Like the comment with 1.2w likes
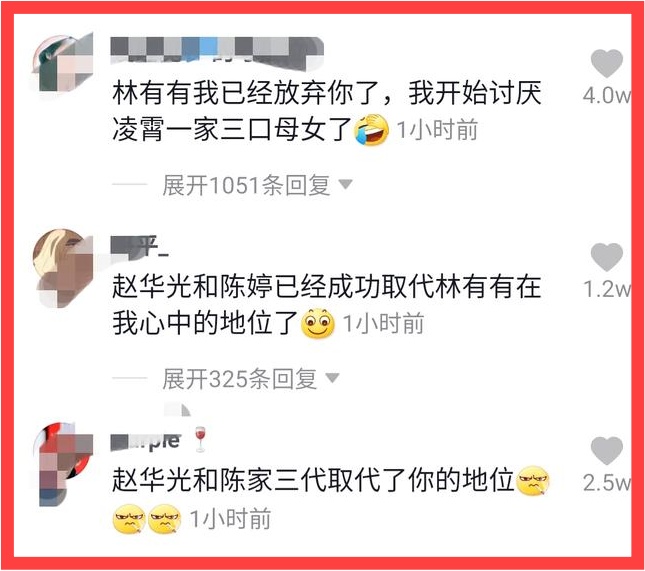Viewport: 645px width, 571px height. 606,257
